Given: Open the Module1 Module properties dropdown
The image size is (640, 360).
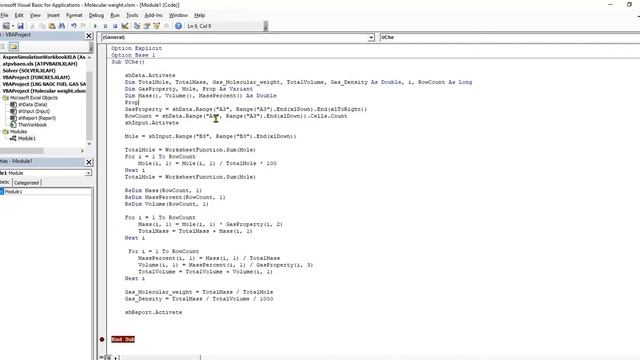Looking at the screenshot, I should 88,173.
